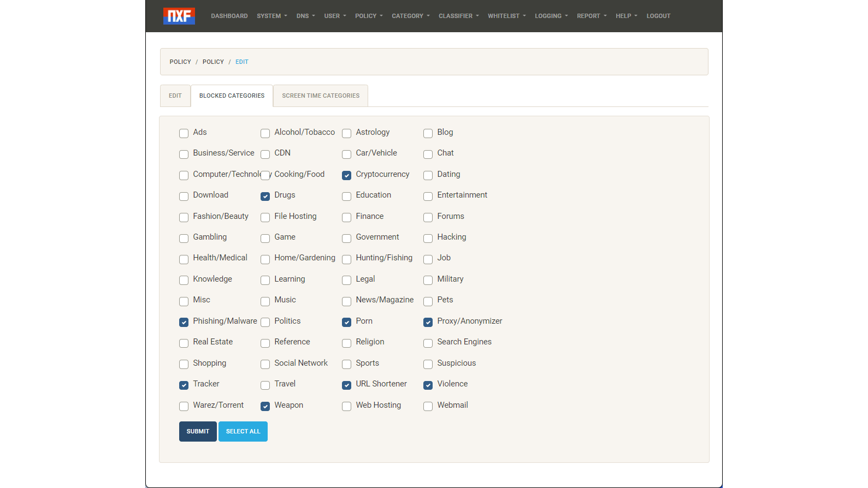Open the Policy navigation dropdown
The image size is (868, 488).
[x=369, y=16]
